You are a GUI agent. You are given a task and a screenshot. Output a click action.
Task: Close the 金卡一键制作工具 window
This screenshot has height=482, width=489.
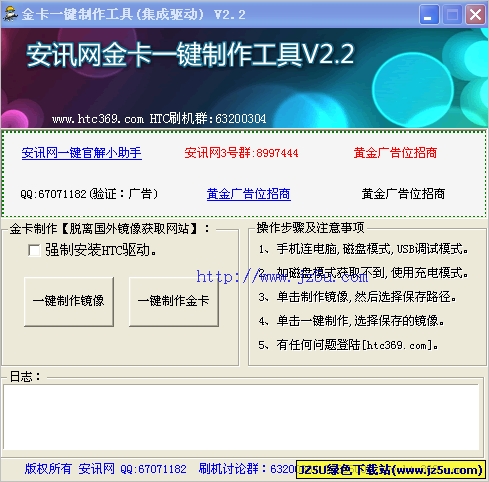click(475, 14)
